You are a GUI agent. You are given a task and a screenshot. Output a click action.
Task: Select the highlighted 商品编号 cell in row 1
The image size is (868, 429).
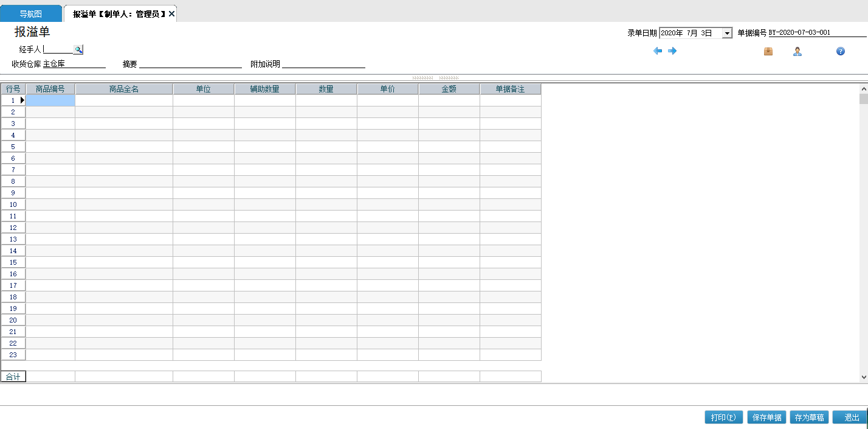pyautogui.click(x=50, y=100)
